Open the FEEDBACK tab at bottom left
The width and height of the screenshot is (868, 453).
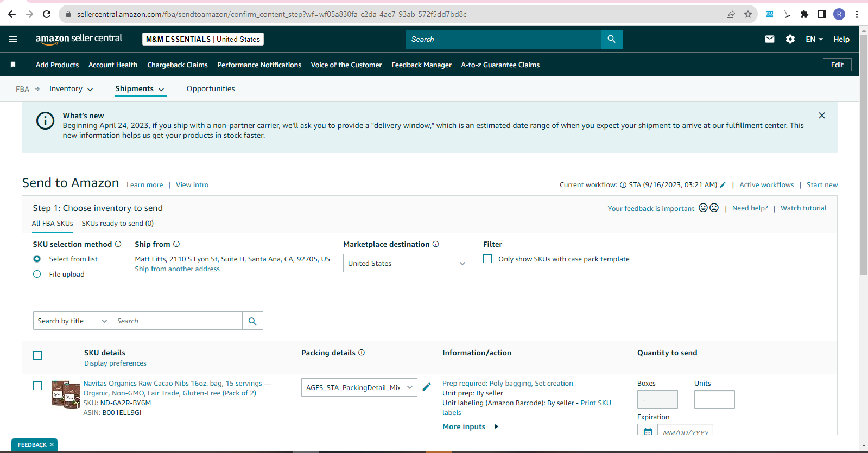34,445
